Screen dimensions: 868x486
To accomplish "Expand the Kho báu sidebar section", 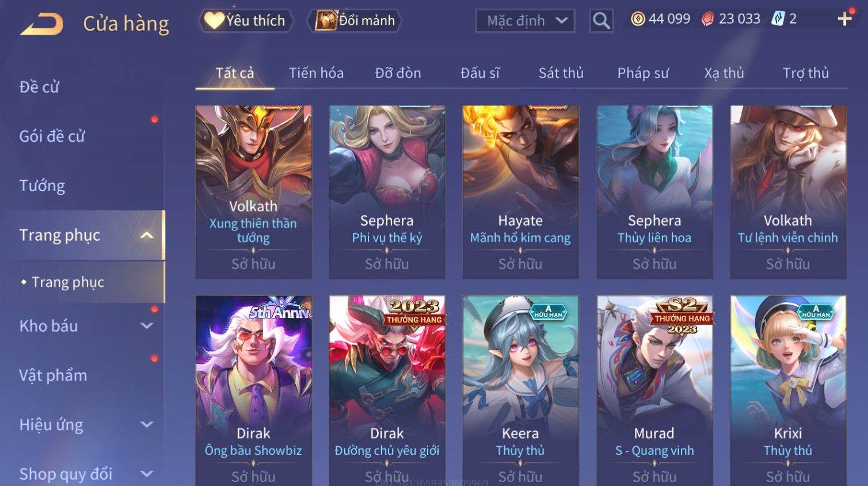I will [147, 326].
